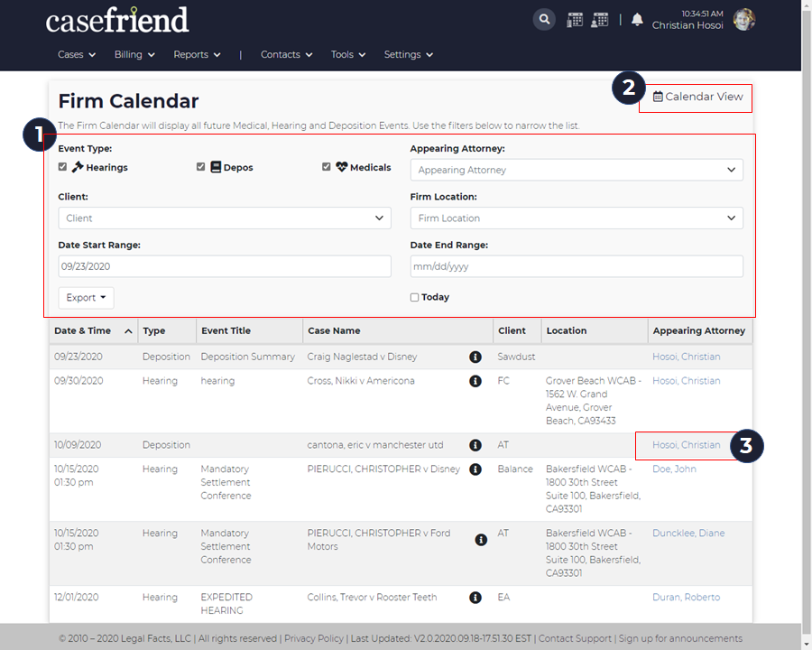812x650 pixels.
Task: Open the Reports menu
Action: pos(197,54)
